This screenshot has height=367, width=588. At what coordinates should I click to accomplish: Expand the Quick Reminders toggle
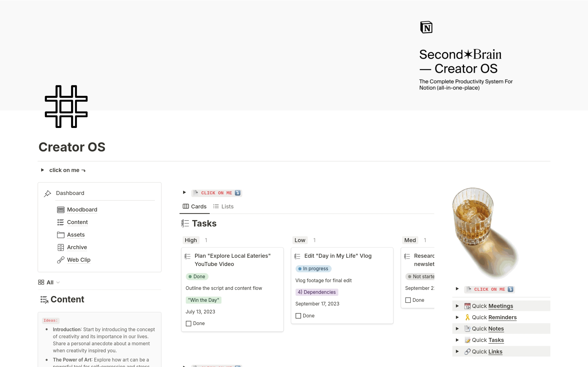coord(457,317)
